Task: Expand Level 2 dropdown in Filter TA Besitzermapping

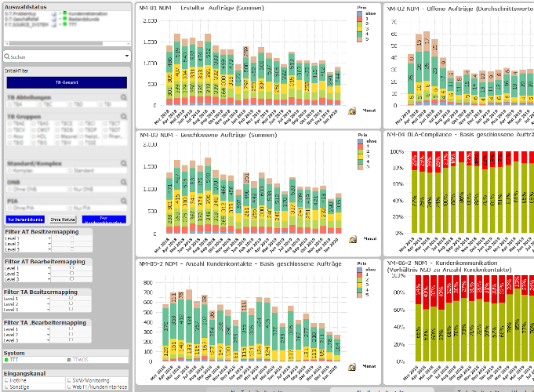Action: (48, 304)
